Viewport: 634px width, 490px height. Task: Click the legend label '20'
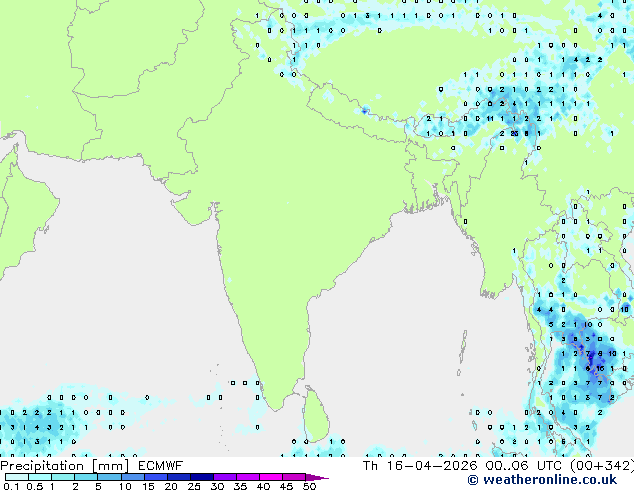click(x=171, y=486)
